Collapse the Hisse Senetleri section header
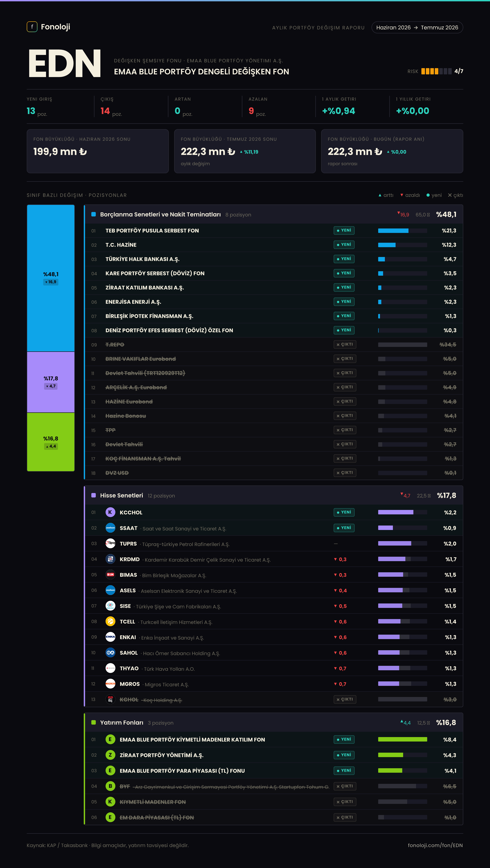This screenshot has height=868, width=490. (274, 495)
